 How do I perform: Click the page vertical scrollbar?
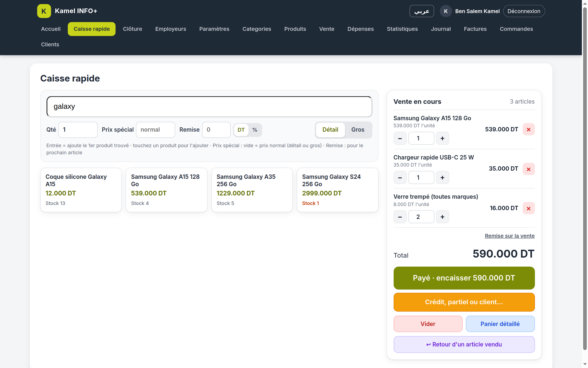(585, 179)
